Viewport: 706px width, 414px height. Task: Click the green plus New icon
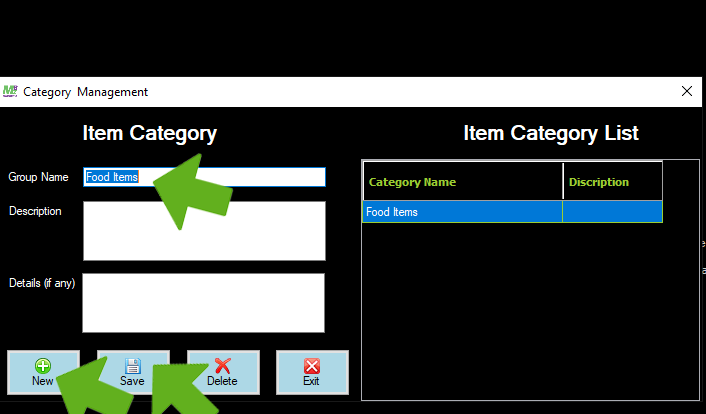[x=43, y=366]
